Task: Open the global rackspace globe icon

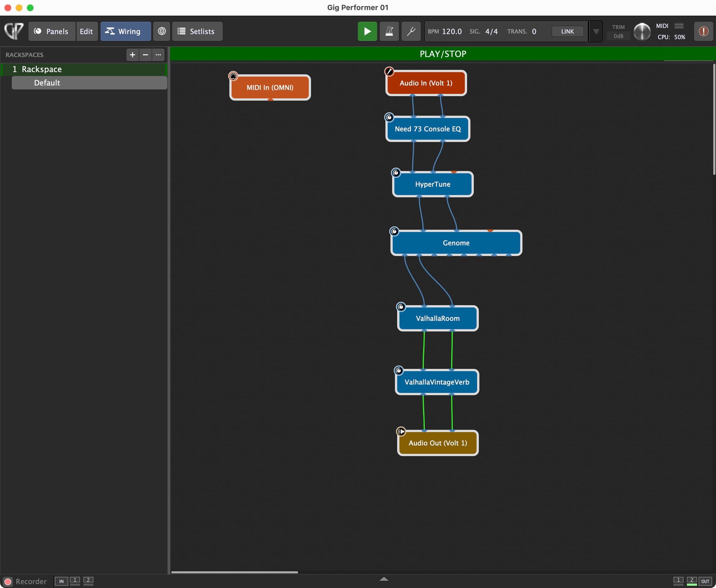Action: [x=162, y=31]
